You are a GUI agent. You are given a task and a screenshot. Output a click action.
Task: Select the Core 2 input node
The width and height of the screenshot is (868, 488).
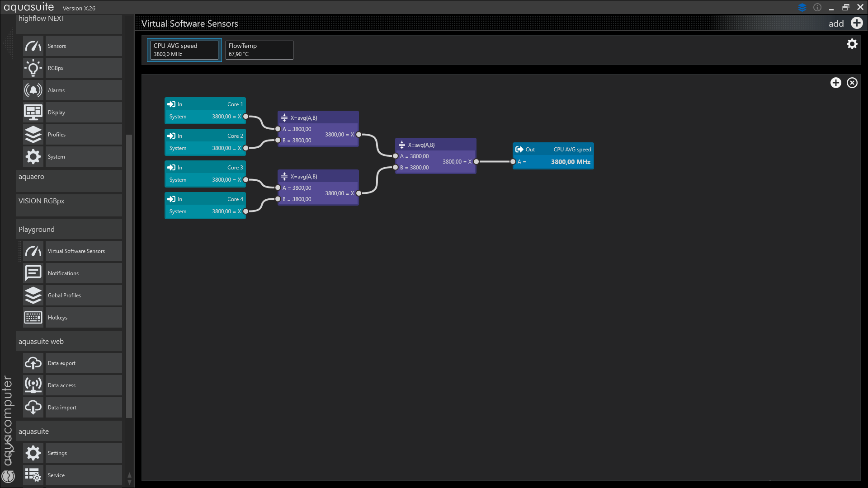pyautogui.click(x=205, y=142)
